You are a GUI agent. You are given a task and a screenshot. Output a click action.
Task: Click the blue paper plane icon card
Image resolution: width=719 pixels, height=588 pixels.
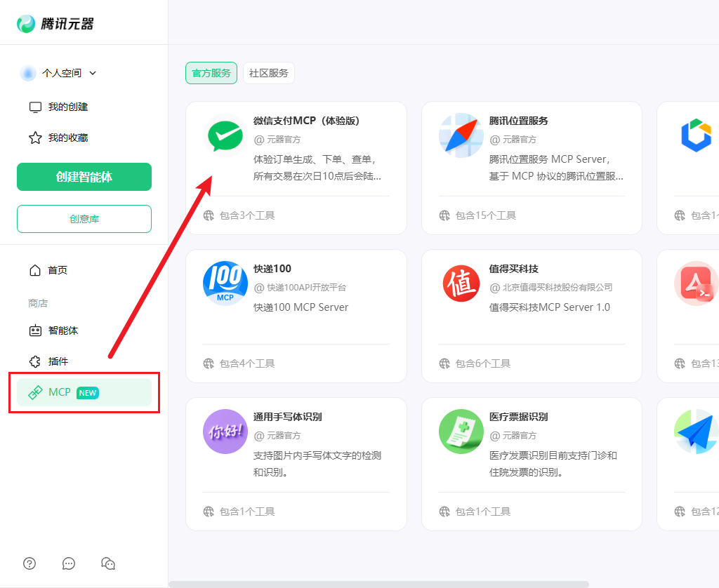click(x=696, y=432)
